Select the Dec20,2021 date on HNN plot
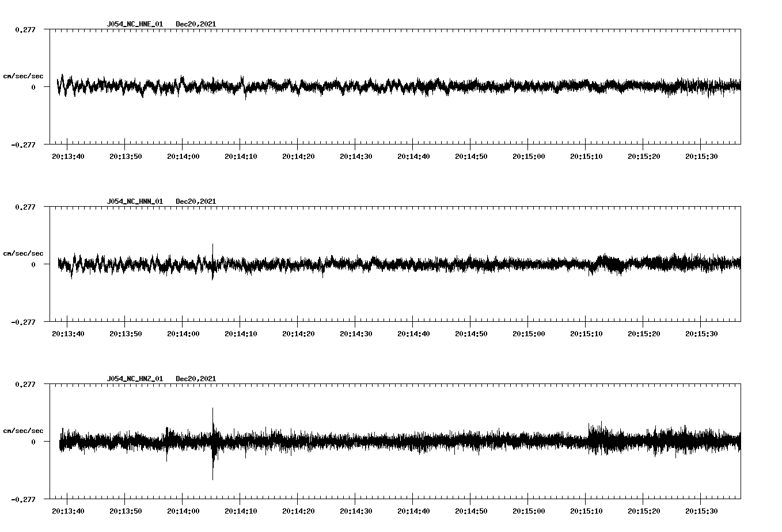782x532 pixels. (x=196, y=202)
